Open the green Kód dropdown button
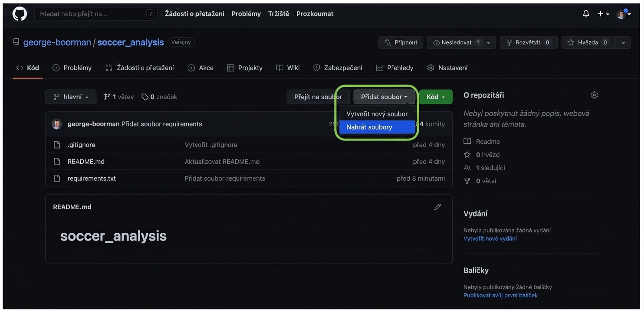644x312 pixels. click(x=436, y=97)
